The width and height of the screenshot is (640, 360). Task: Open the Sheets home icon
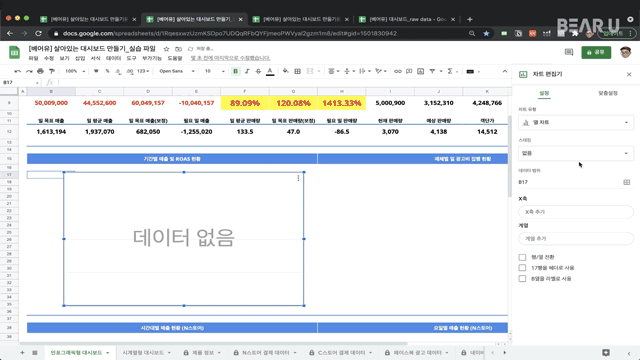pyautogui.click(x=14, y=53)
